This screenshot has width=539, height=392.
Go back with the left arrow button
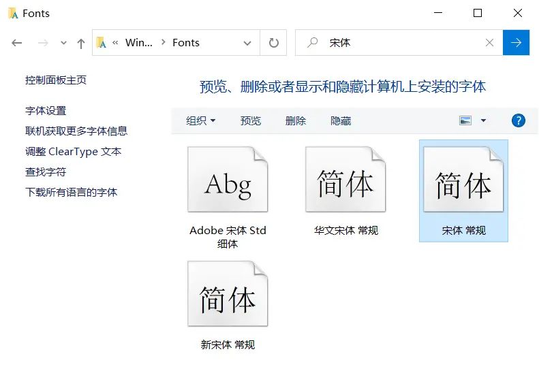[16, 43]
